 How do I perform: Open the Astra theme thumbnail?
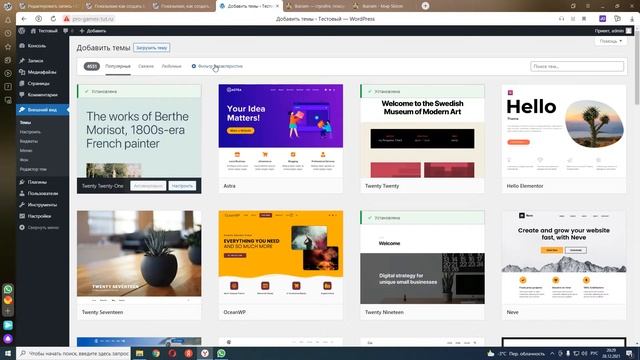(x=281, y=131)
